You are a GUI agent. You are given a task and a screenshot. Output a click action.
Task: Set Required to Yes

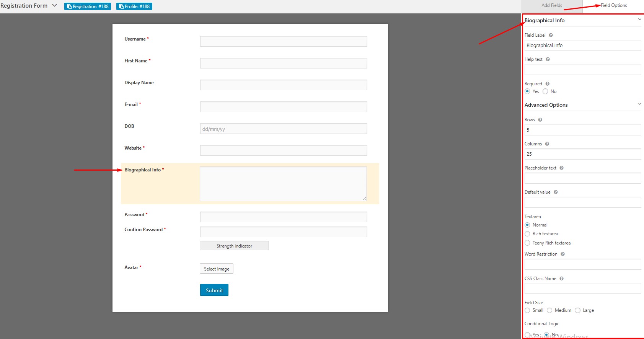(527, 91)
